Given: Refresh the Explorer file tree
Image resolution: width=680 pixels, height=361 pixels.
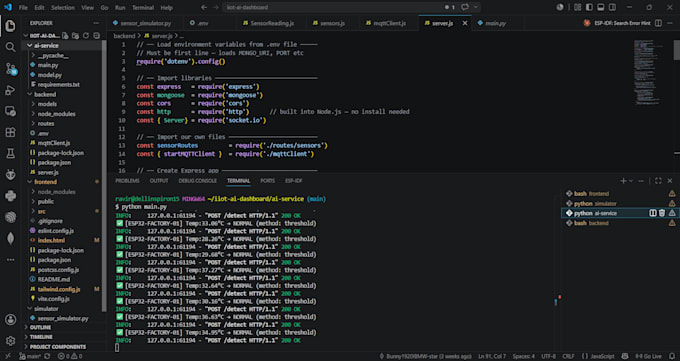Looking at the screenshot, I should (x=86, y=36).
